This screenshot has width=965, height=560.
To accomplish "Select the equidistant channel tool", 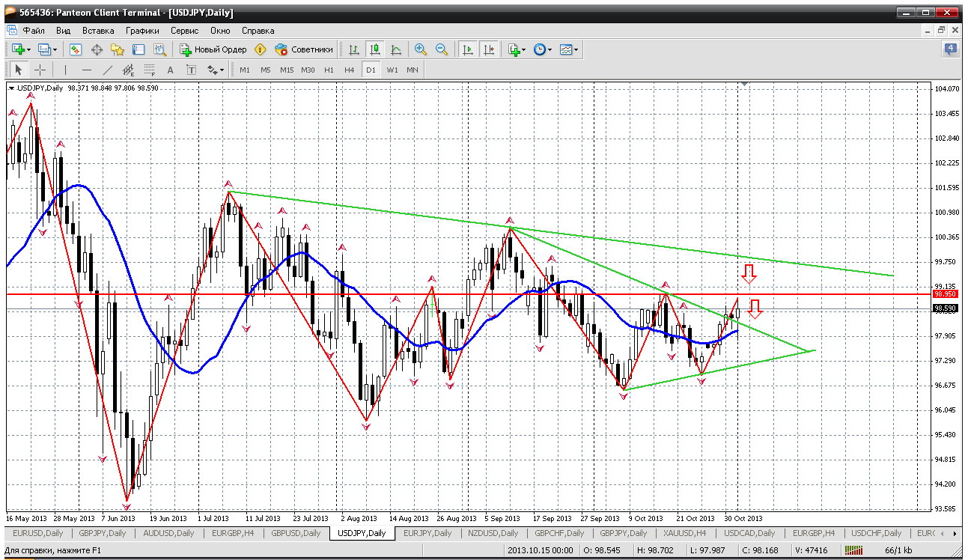I will [129, 70].
